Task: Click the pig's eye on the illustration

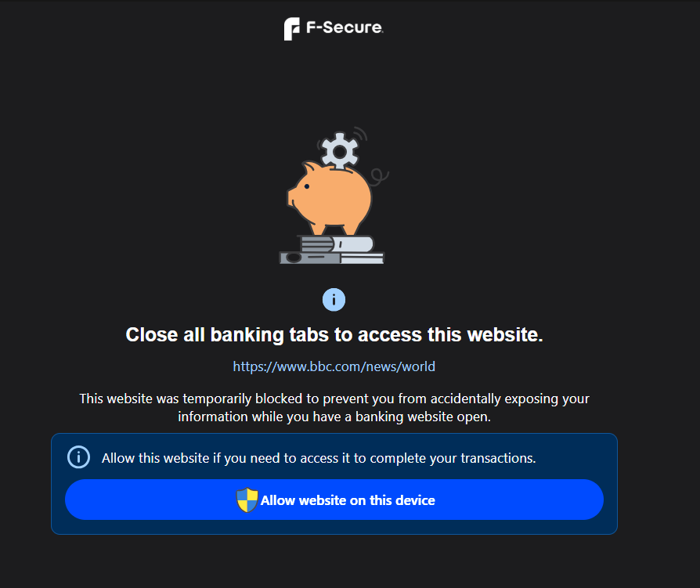Action: pos(307,186)
